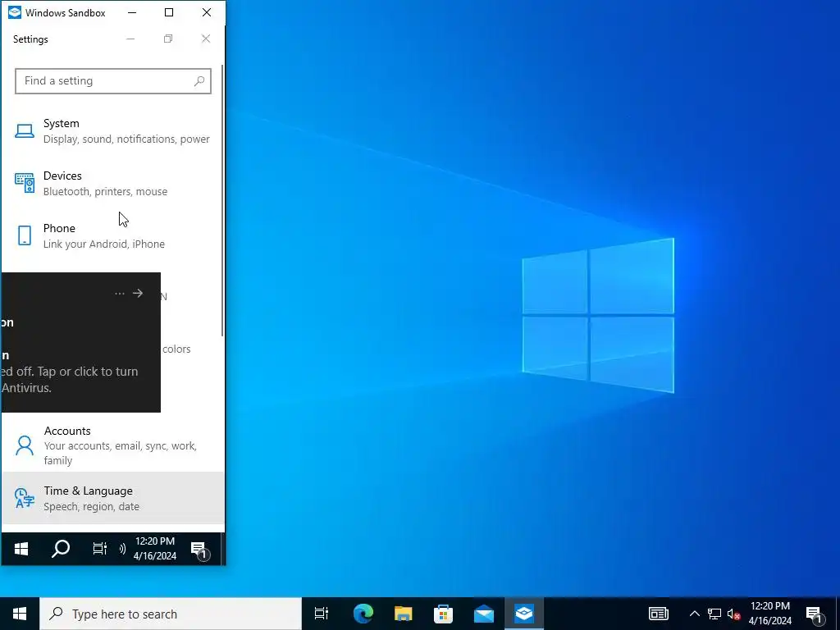Click the Windows Sandbox title bar icon
The width and height of the screenshot is (840, 630).
tap(15, 12)
